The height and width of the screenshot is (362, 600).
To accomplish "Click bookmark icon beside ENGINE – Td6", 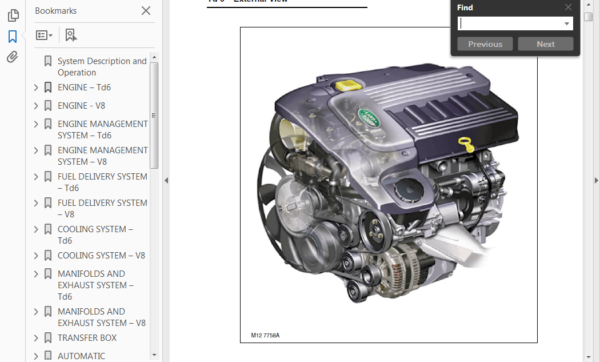I will click(x=48, y=88).
